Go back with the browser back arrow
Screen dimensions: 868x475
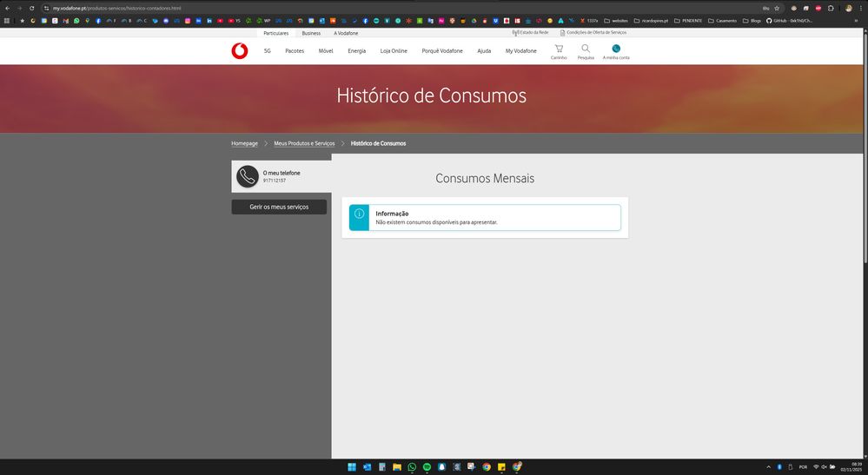7,9
